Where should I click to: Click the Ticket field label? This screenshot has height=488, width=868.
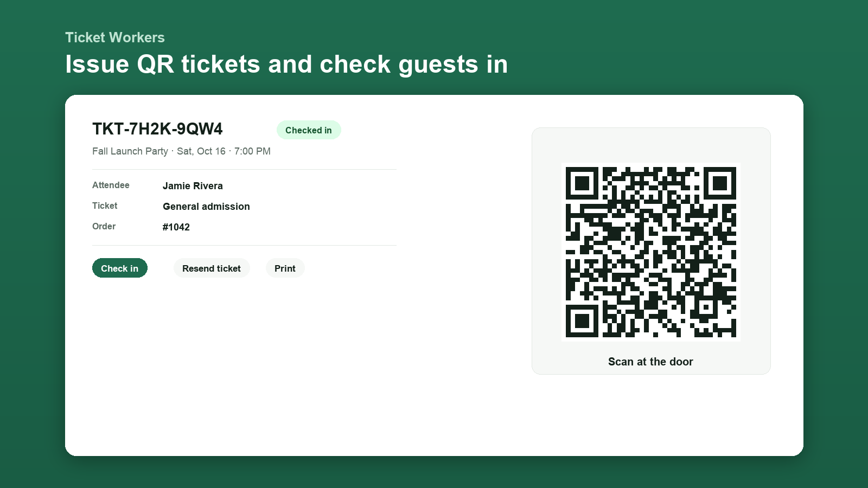(105, 206)
